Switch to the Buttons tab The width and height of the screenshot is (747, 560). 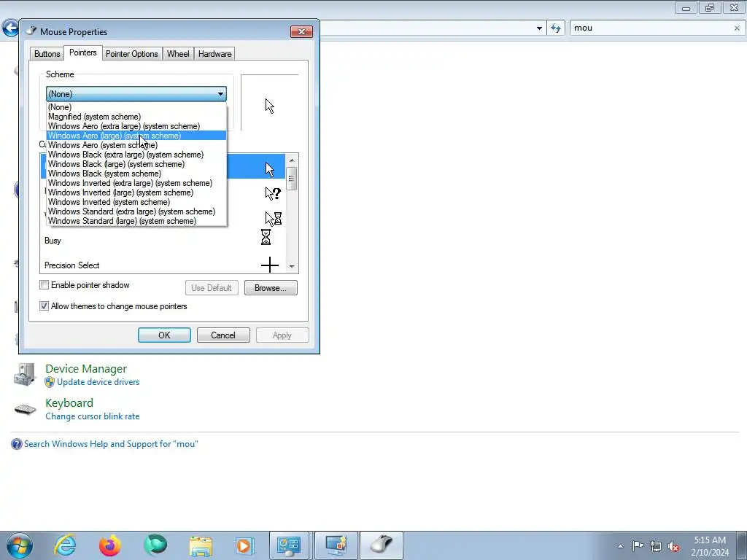tap(47, 54)
